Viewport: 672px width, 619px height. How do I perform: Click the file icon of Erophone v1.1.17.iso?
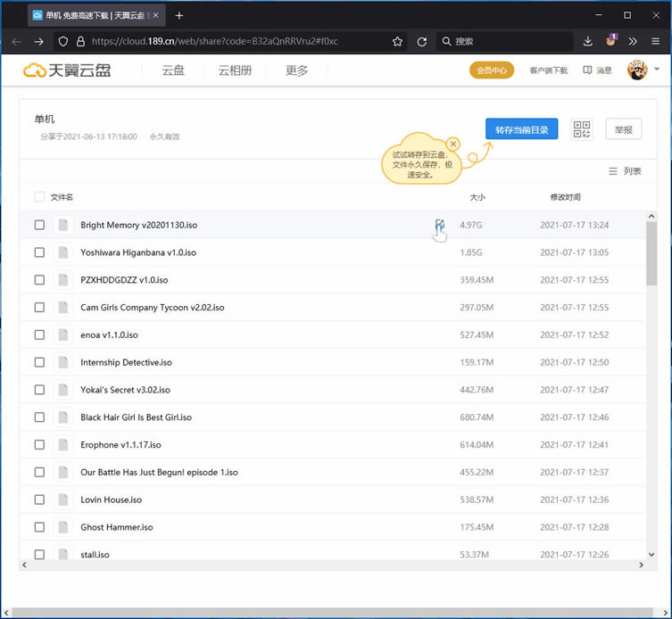(x=63, y=445)
